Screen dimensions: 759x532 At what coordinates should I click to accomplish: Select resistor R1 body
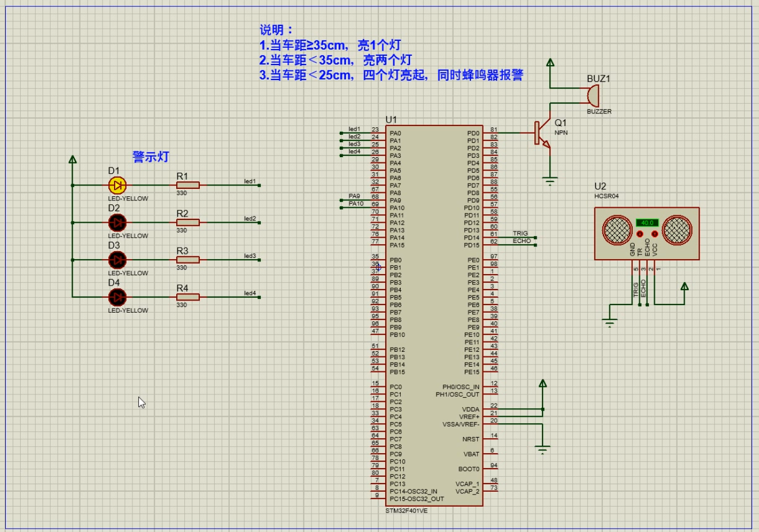[188, 185]
